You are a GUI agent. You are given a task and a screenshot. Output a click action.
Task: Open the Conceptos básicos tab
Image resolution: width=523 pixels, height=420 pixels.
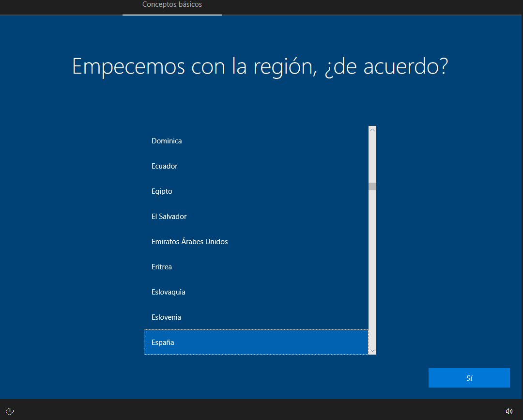click(172, 5)
